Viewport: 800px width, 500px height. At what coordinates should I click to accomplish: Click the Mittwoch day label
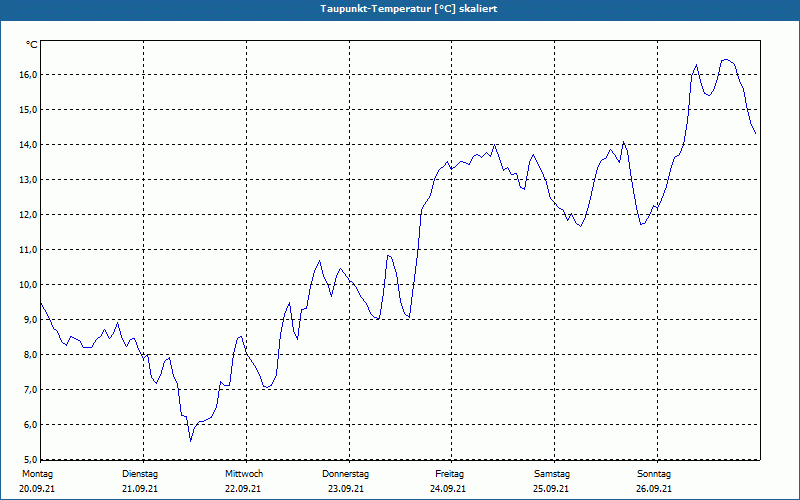(244, 474)
